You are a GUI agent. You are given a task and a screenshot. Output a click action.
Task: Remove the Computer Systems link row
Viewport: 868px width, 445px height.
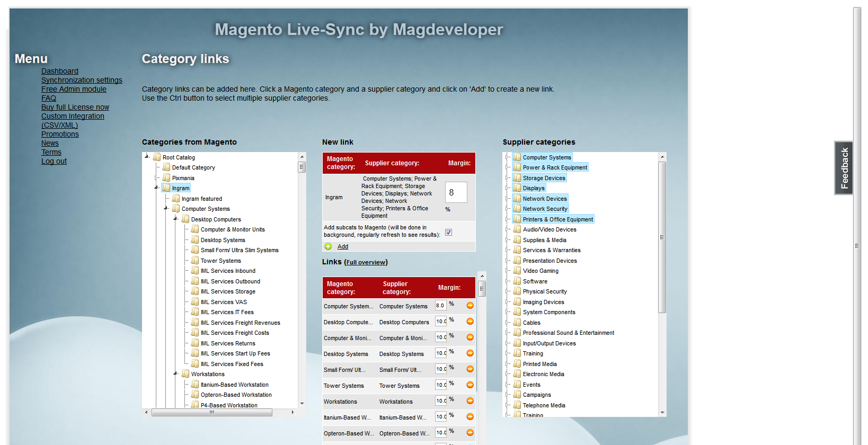(470, 305)
